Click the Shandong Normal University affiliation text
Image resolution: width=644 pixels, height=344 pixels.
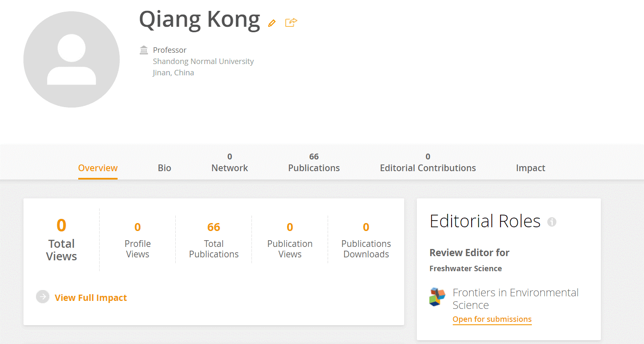click(203, 62)
